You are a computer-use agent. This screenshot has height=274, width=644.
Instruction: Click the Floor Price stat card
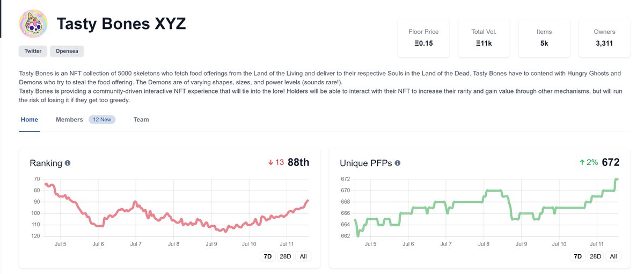[x=423, y=38]
